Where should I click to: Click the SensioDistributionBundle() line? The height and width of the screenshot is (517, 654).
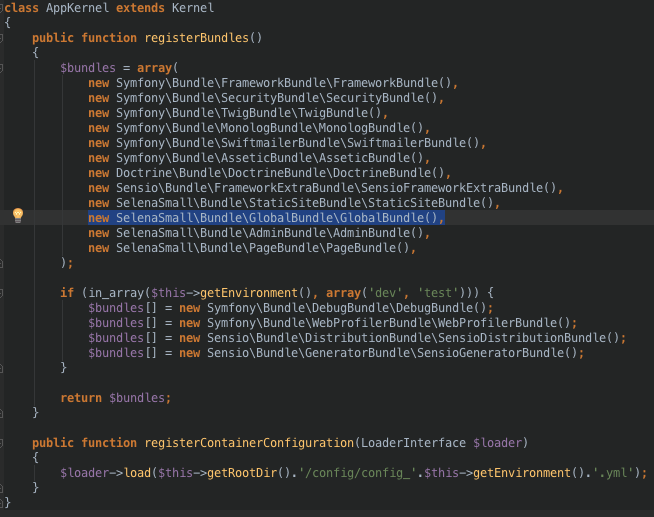point(357,338)
